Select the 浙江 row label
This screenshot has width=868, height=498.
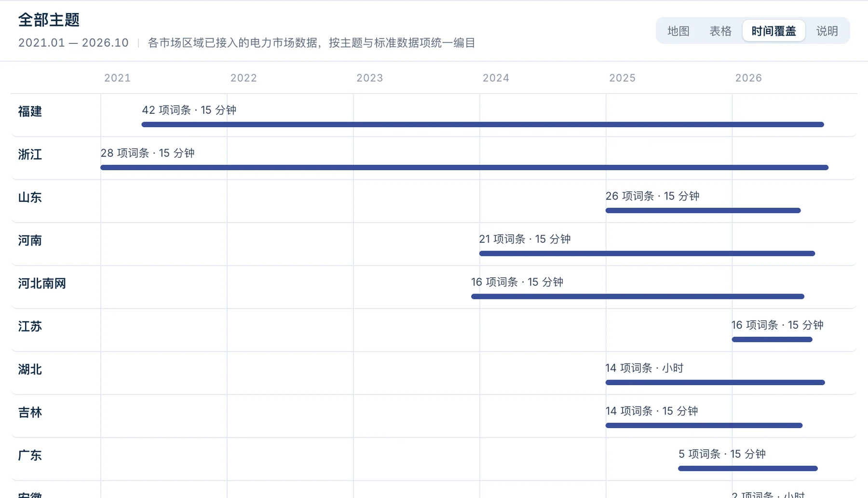[x=30, y=154]
